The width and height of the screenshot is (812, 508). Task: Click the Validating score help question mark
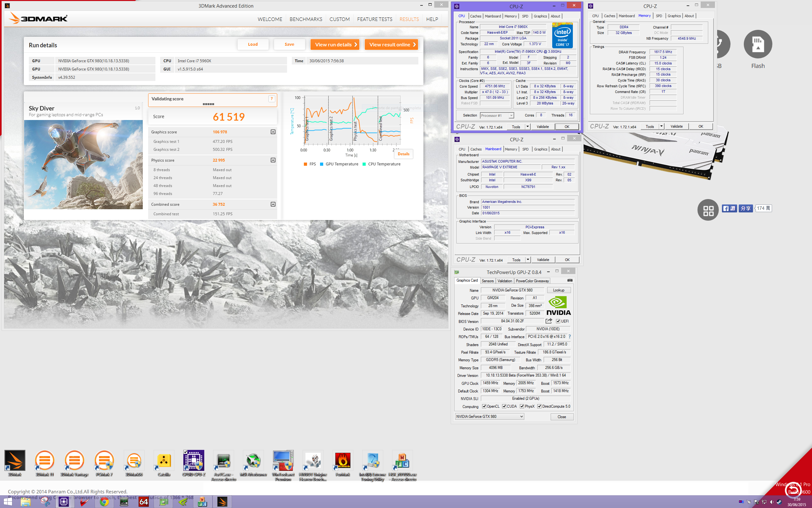(x=272, y=99)
